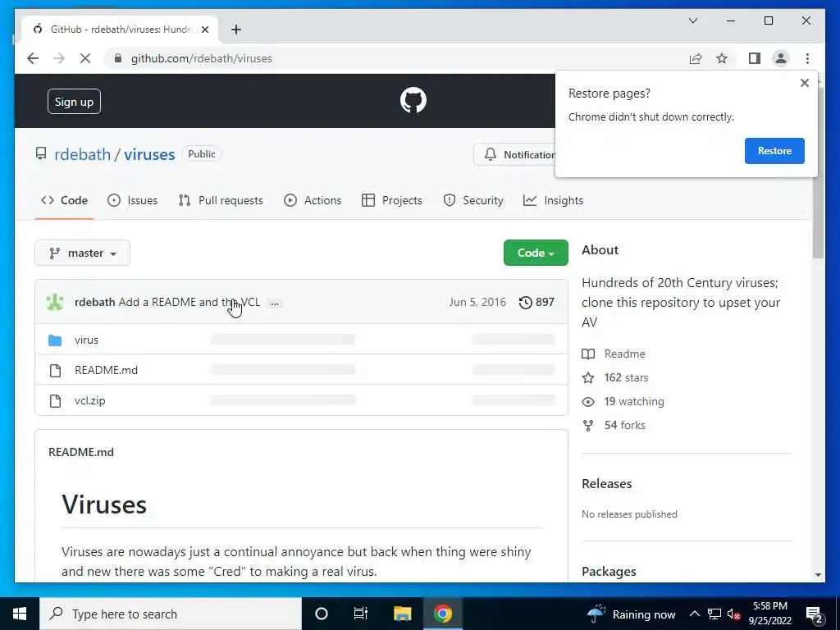Click the Jun 5, 2016 commit date
The width and height of the screenshot is (840, 630).
(x=477, y=302)
